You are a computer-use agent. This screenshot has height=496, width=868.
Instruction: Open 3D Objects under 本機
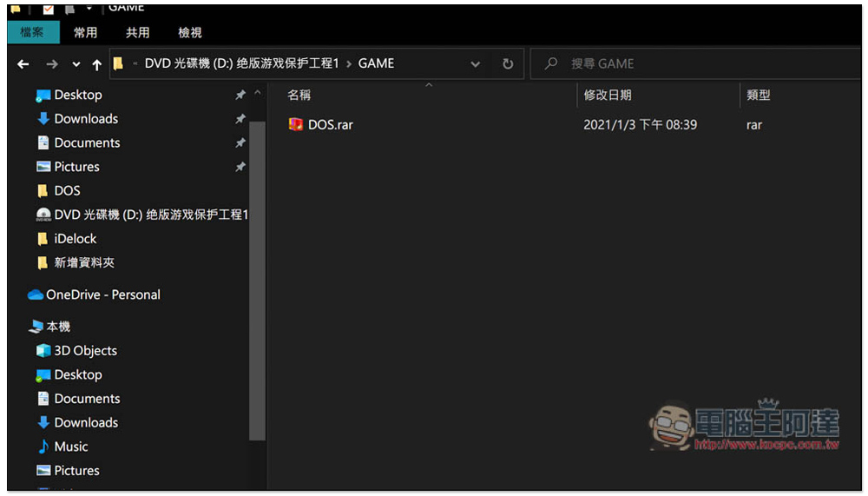tap(86, 351)
